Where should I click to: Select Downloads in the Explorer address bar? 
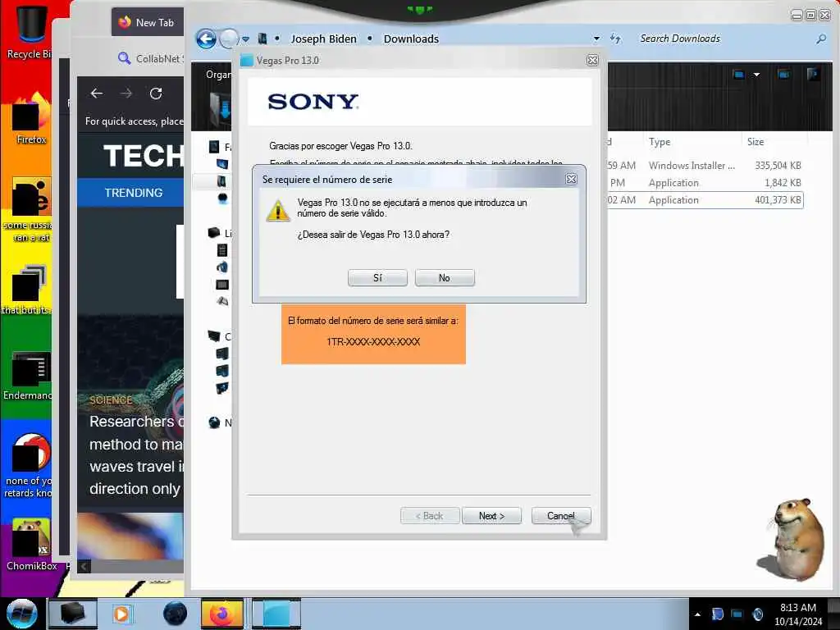pyautogui.click(x=411, y=39)
